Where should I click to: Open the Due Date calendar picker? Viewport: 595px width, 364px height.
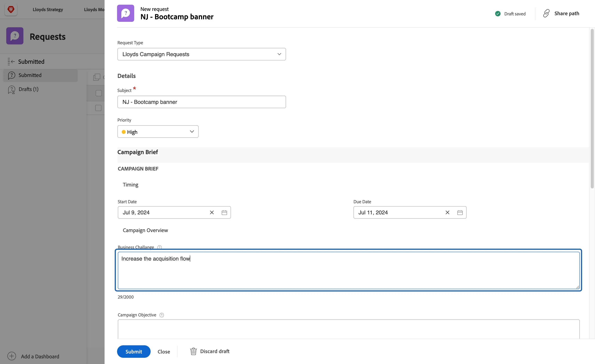tap(460, 213)
